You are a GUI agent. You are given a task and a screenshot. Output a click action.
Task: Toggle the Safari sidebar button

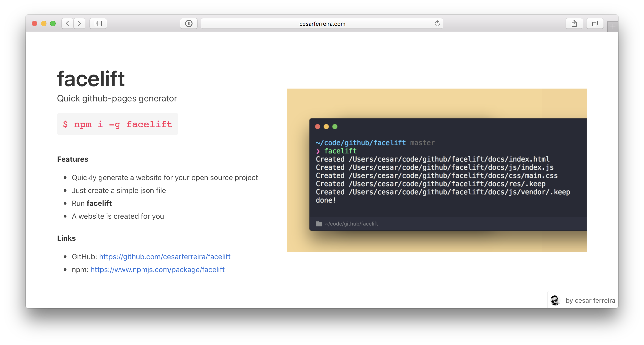(x=98, y=23)
